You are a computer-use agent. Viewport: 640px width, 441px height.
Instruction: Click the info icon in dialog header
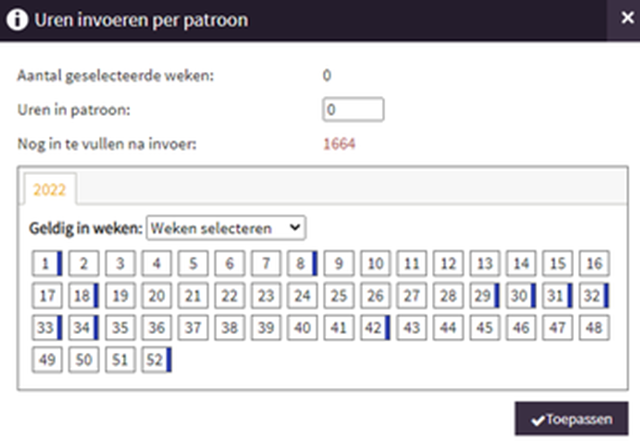click(17, 19)
